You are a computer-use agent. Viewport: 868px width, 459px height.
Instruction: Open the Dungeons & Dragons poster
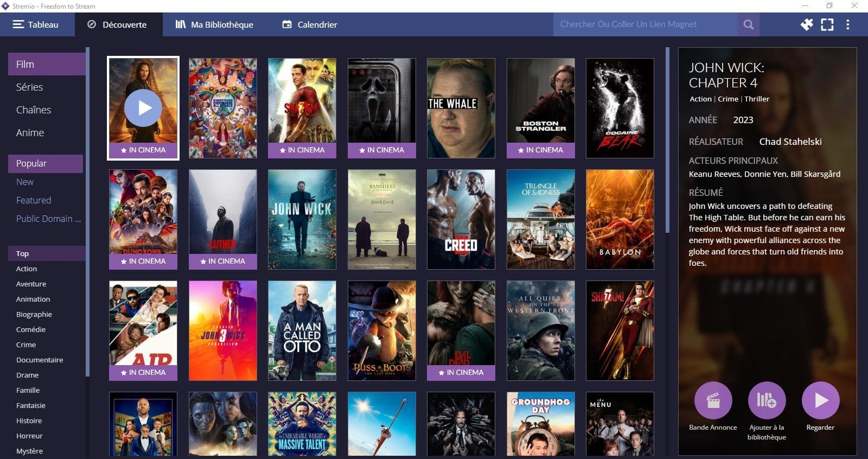tap(143, 219)
